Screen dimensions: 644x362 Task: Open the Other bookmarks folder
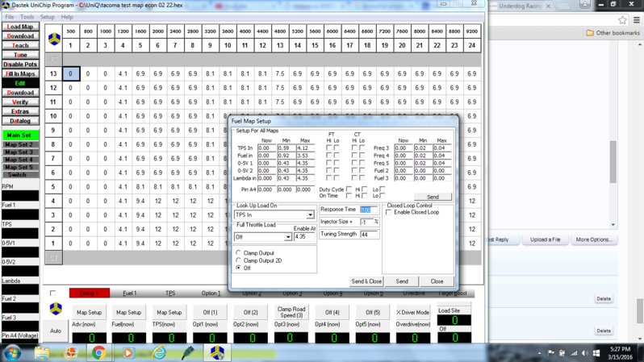tap(613, 33)
